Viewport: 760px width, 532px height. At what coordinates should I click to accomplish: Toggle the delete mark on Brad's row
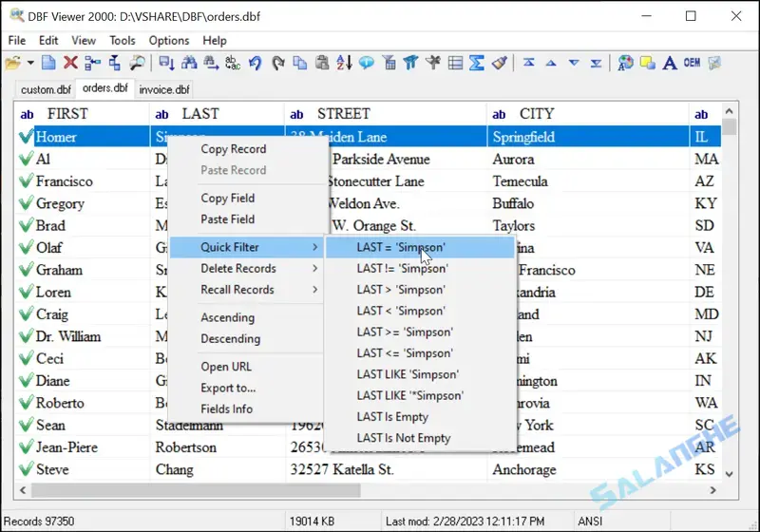pyautogui.click(x=26, y=225)
